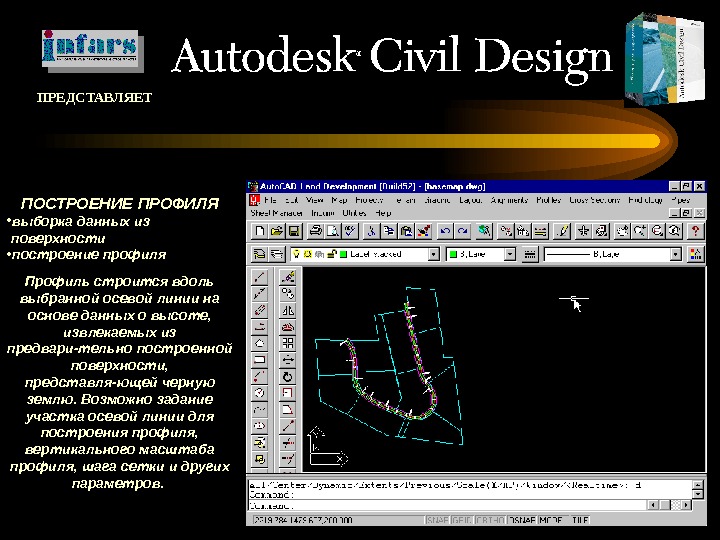This screenshot has width=720, height=540.
Task: Select the Line draw tool
Action: pyautogui.click(x=260, y=277)
